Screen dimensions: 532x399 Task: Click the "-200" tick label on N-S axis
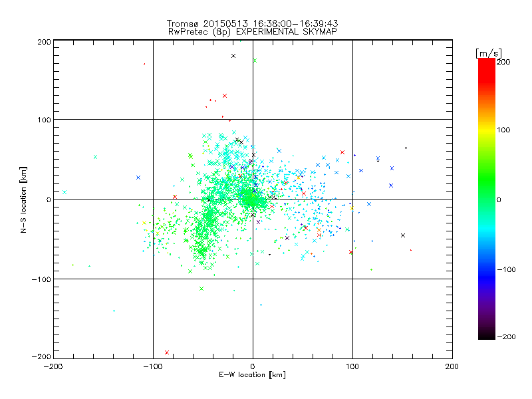point(41,356)
